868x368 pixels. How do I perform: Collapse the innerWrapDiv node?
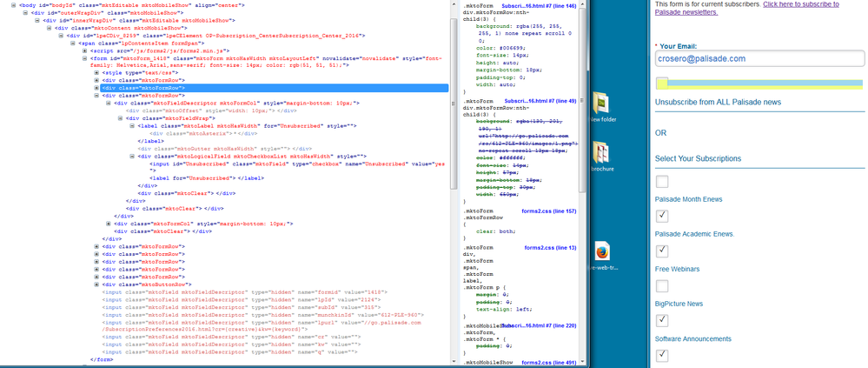click(37, 20)
